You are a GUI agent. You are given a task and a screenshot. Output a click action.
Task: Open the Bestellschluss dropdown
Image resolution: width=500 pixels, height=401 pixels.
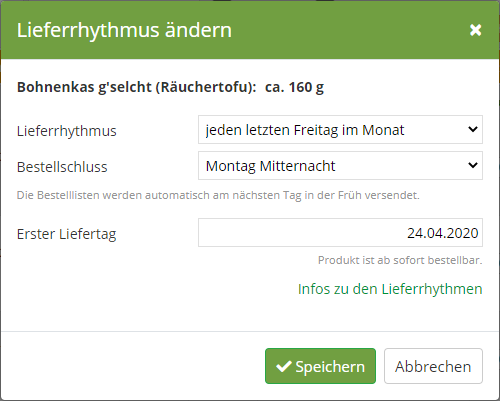(x=340, y=165)
